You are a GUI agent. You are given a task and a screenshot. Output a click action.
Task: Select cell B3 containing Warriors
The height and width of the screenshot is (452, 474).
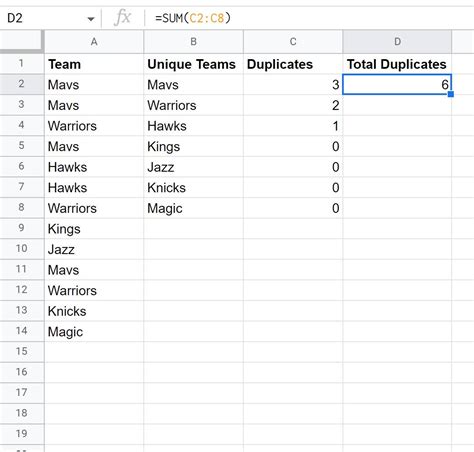(193, 105)
